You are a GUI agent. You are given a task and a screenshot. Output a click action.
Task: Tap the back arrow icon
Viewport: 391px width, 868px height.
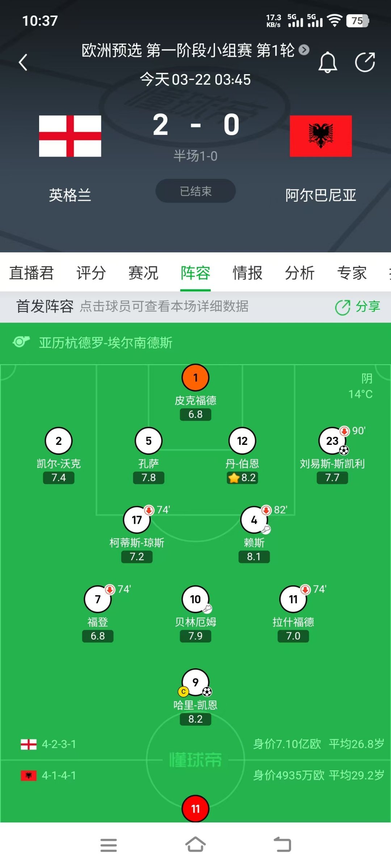tap(23, 62)
